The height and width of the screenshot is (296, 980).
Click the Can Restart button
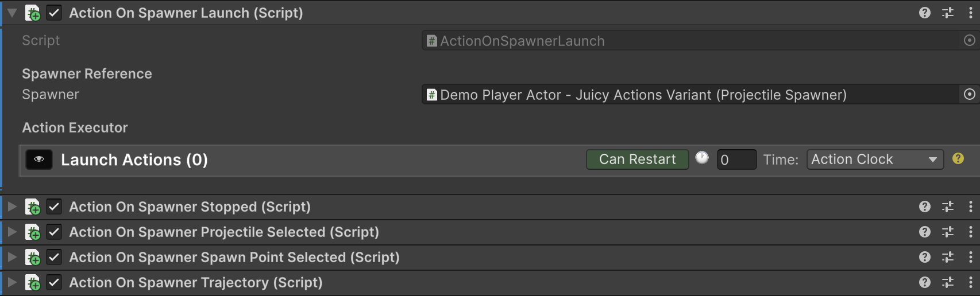[637, 159]
